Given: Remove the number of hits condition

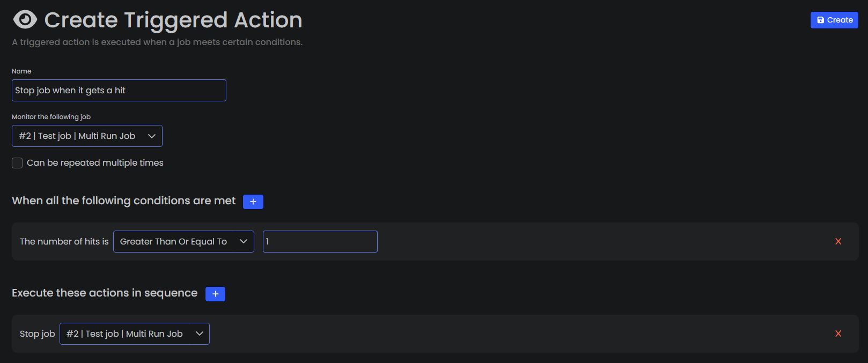Looking at the screenshot, I should 838,242.
